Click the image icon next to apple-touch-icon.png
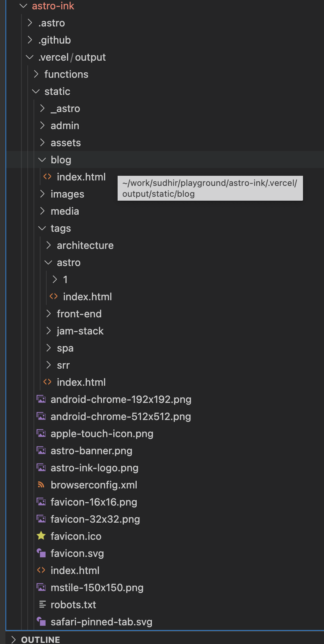 point(41,433)
